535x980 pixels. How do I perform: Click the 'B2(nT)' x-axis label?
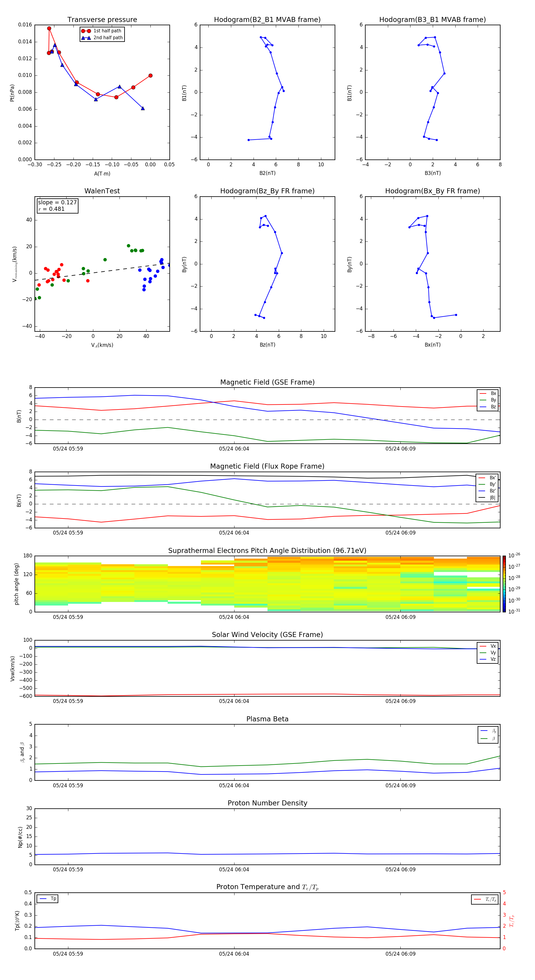tap(267, 173)
